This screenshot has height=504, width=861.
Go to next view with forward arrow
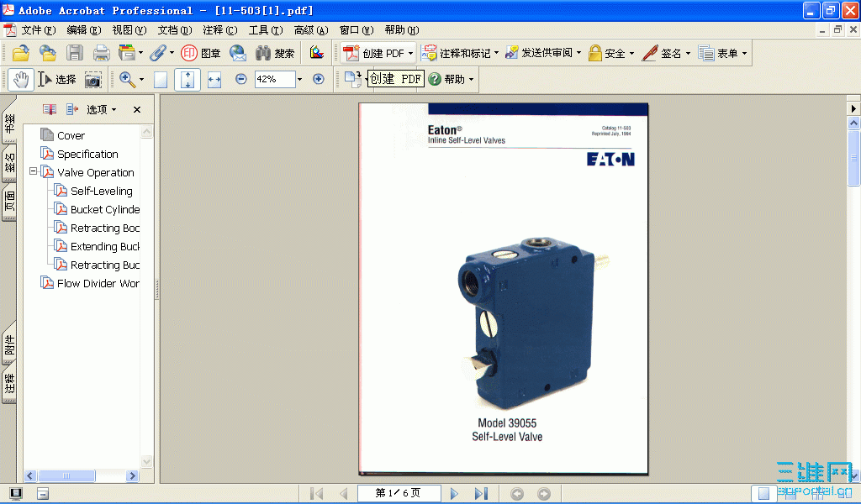544,494
